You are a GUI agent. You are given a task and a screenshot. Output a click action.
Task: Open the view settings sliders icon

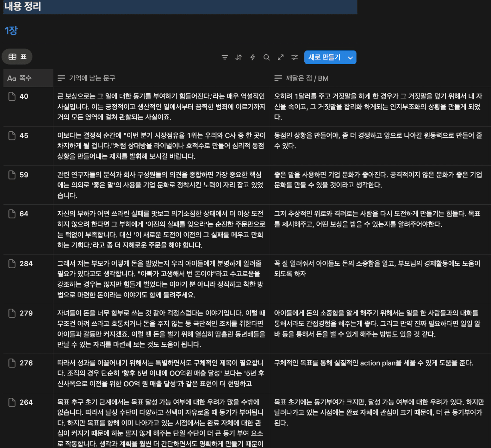295,57
